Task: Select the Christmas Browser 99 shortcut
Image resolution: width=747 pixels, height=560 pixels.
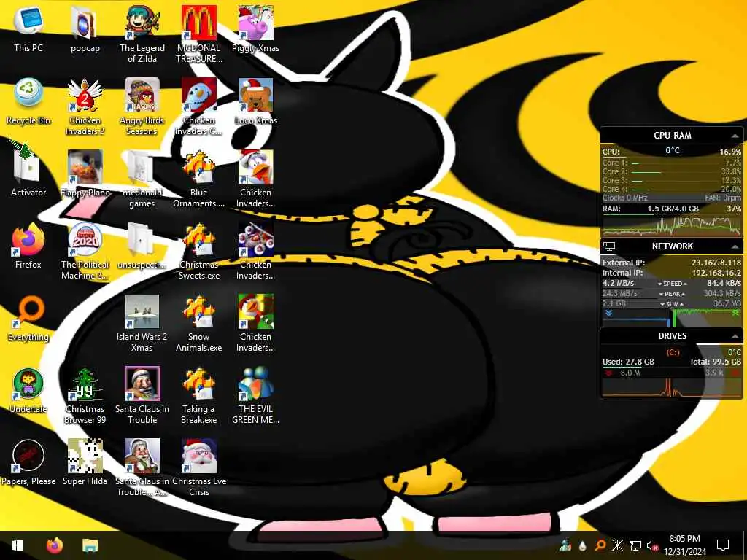Action: point(85,396)
